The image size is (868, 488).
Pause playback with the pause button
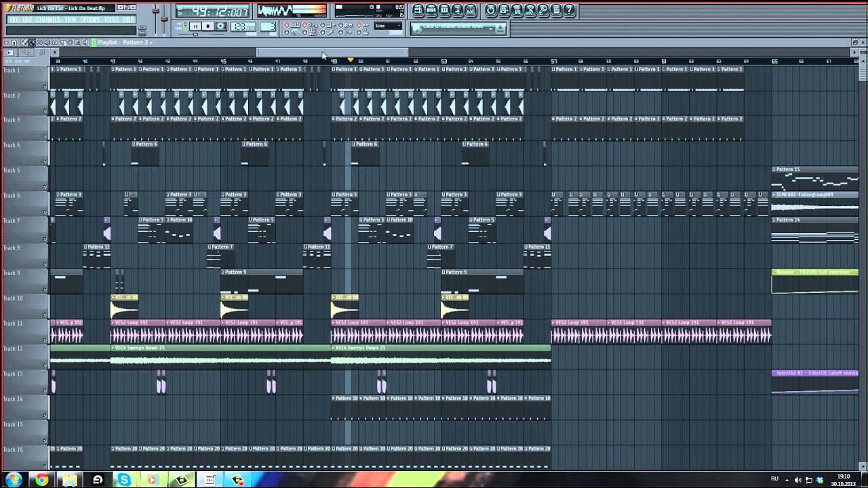coord(195,26)
